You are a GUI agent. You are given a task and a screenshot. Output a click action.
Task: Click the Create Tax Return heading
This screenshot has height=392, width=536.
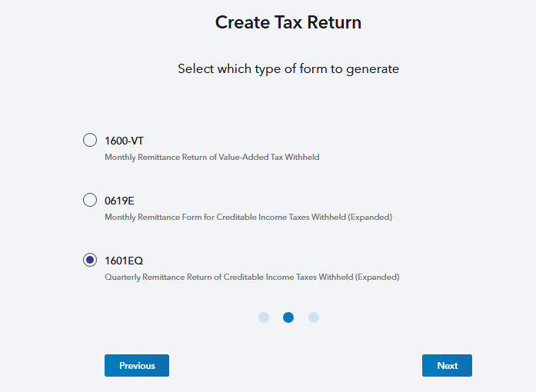click(x=288, y=22)
